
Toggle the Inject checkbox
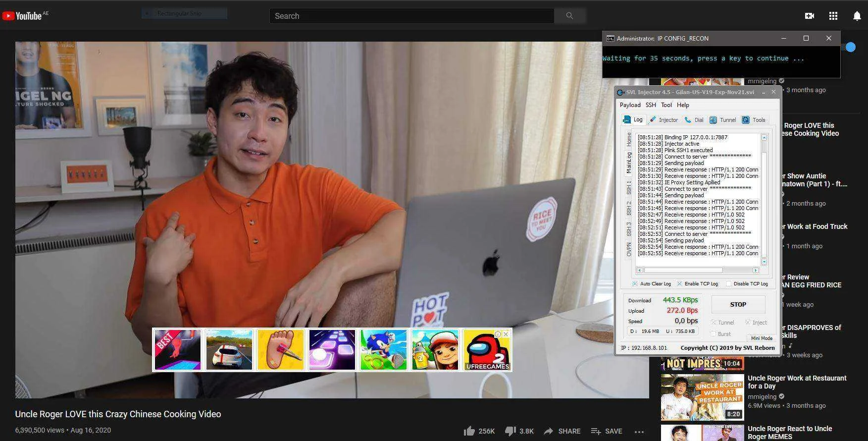748,323
